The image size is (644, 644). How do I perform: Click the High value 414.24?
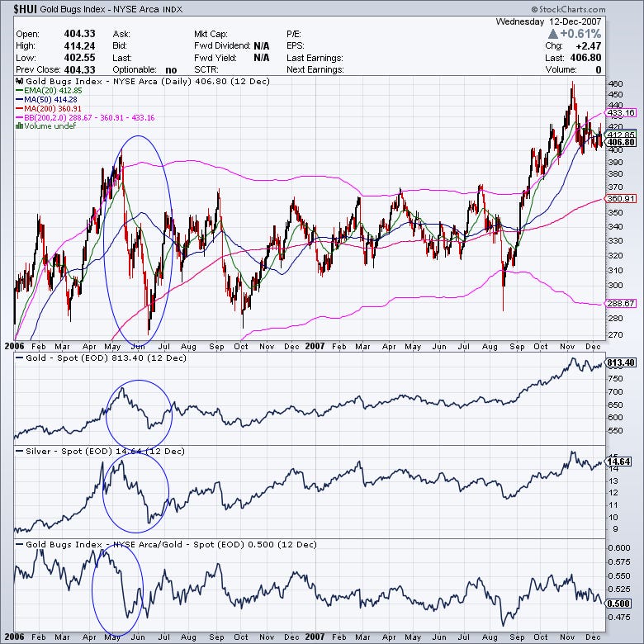click(x=80, y=45)
